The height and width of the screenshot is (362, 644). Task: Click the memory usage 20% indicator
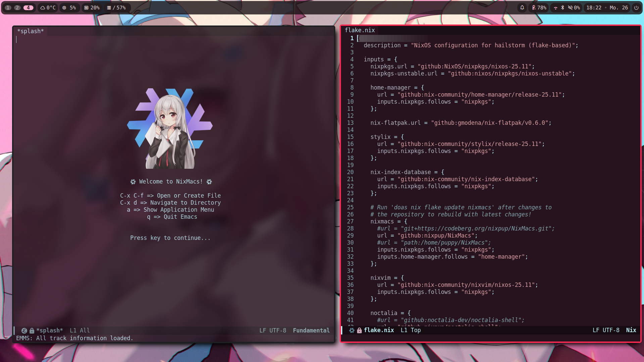point(92,7)
